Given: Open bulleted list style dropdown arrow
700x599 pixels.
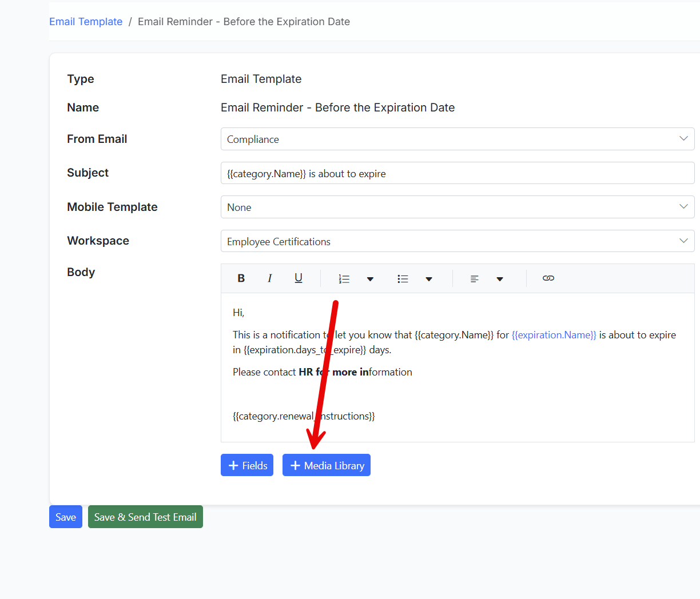Looking at the screenshot, I should tap(429, 279).
